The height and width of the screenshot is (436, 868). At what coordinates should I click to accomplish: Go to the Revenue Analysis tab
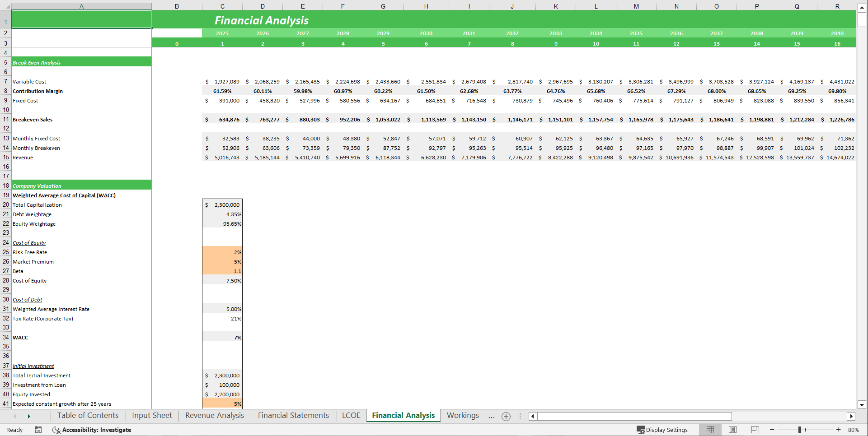coord(214,415)
